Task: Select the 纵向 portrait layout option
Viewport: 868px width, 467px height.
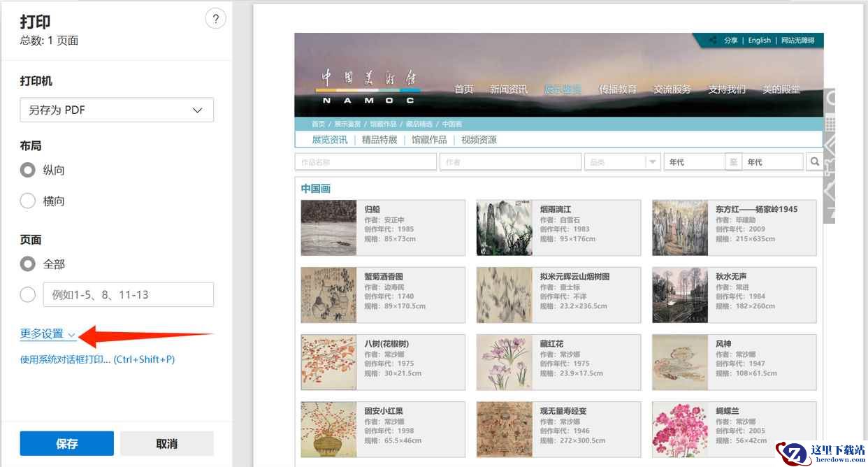Action: tap(28, 170)
